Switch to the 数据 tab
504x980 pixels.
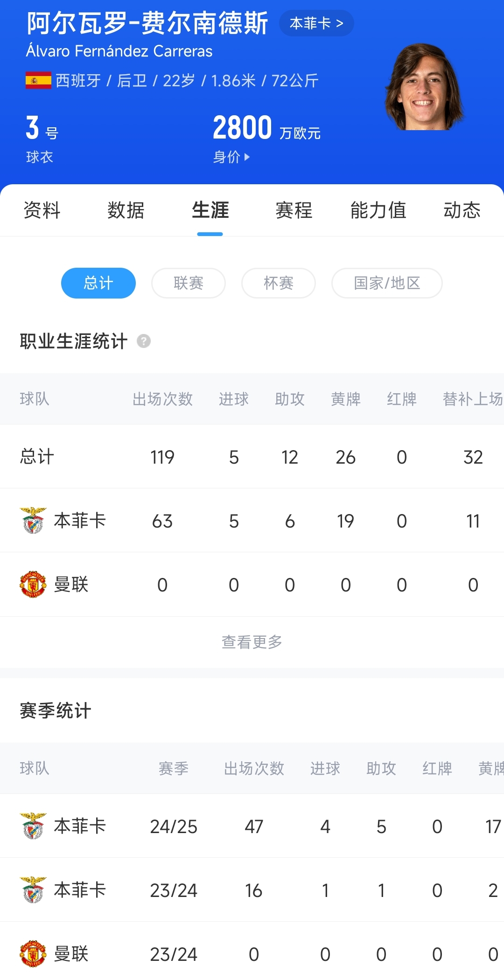click(126, 210)
